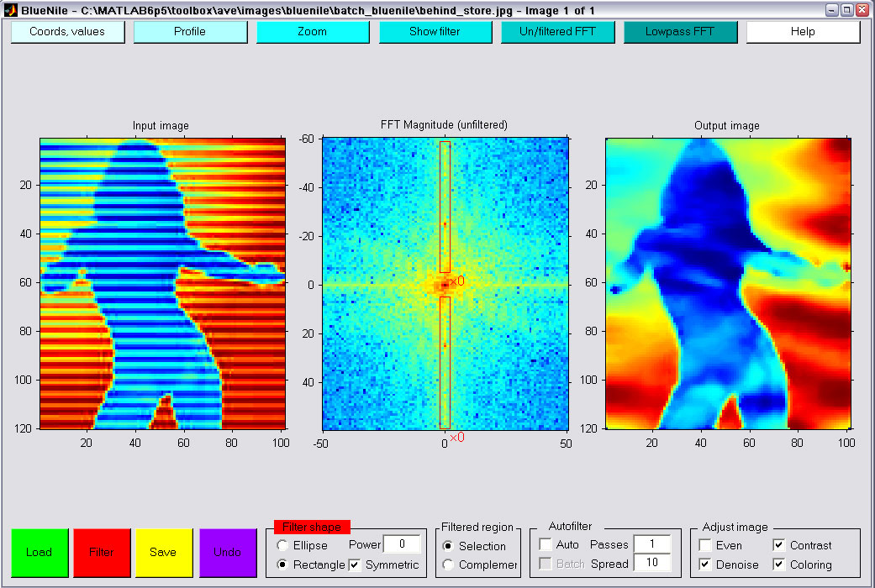Click the MATLAB icon in title bar
Screen dimensions: 875x588
[x=10, y=9]
